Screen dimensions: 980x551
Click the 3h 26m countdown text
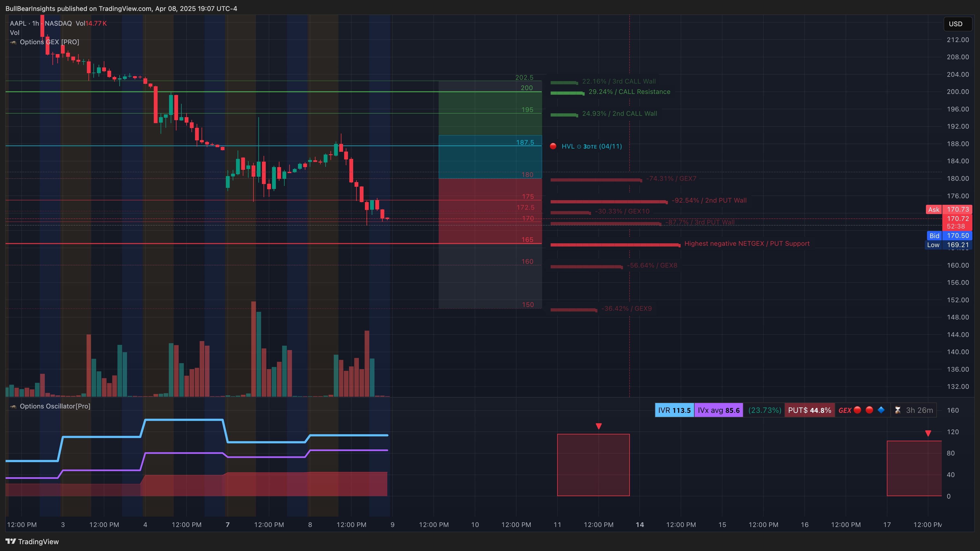point(920,410)
